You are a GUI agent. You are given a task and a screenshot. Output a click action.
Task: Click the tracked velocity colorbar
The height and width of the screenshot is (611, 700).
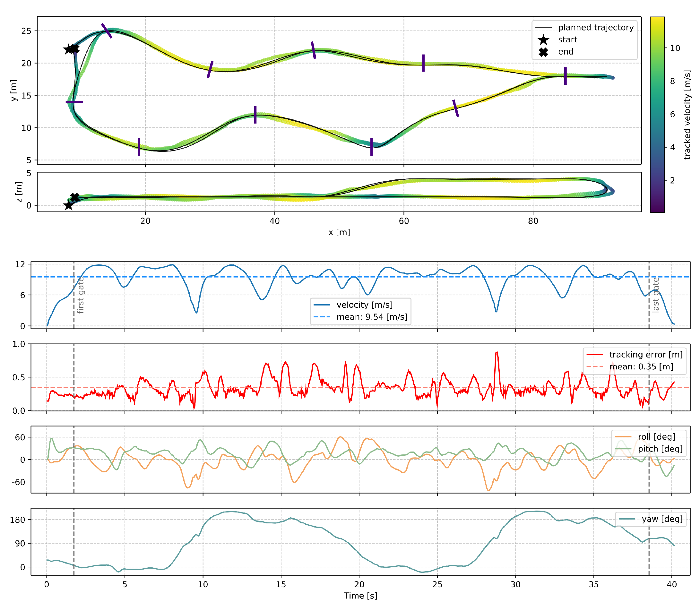(657, 115)
